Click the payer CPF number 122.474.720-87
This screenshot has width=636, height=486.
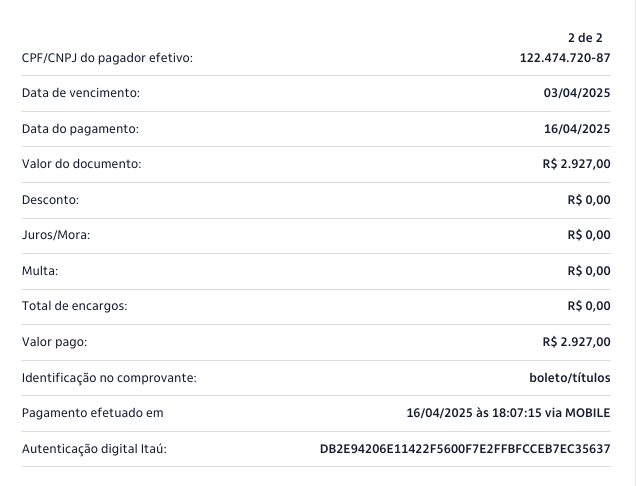coord(565,57)
